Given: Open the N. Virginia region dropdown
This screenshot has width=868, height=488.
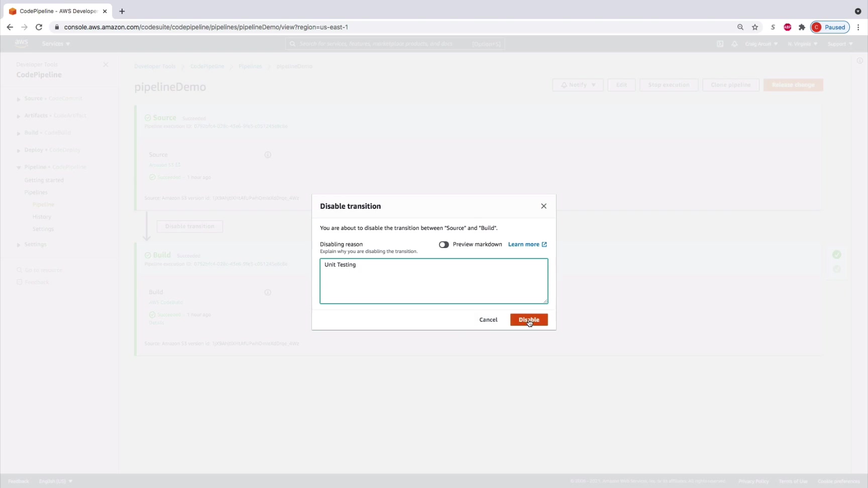Looking at the screenshot, I should 802,44.
